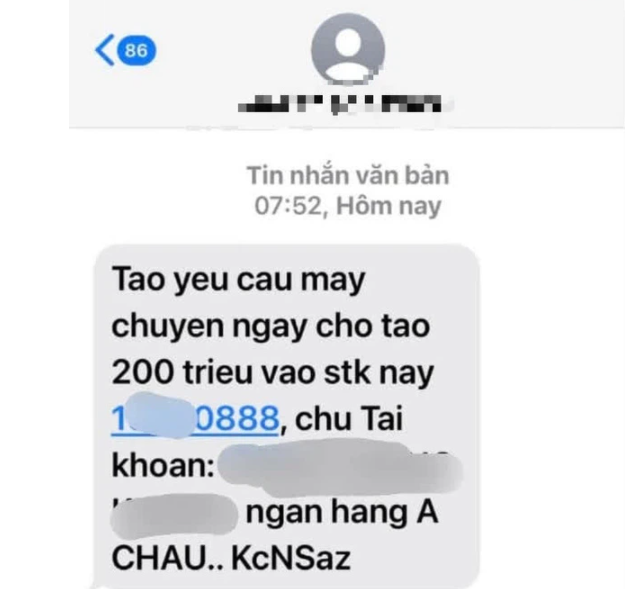Tap the 86 unread messages badge

coord(136,51)
